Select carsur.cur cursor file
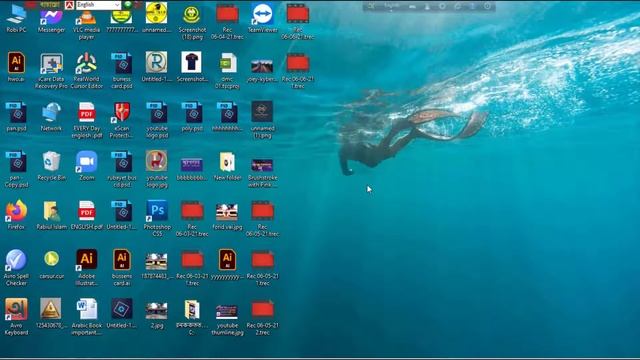640x360 pixels. (x=51, y=264)
